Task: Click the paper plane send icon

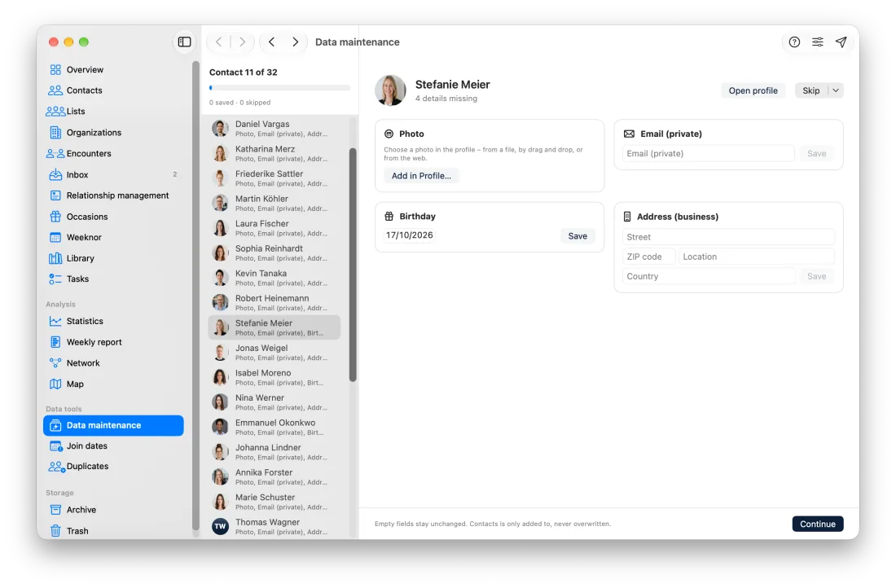Action: [841, 42]
